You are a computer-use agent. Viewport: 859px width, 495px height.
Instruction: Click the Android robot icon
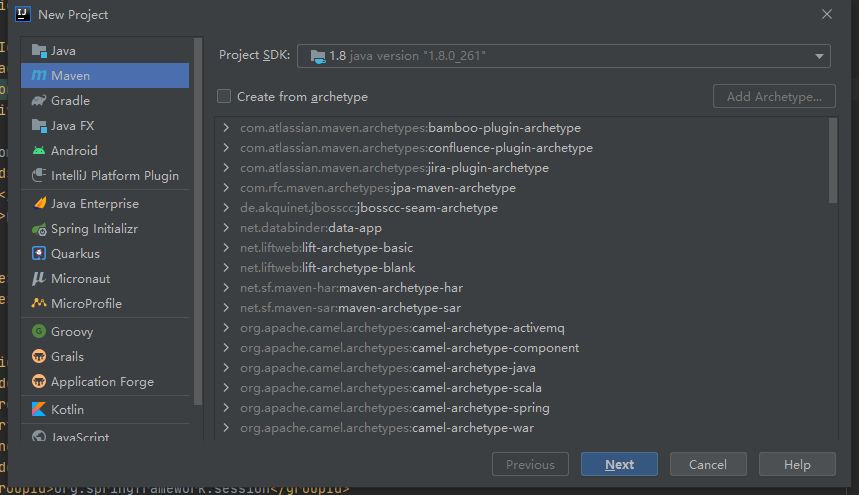tap(39, 151)
